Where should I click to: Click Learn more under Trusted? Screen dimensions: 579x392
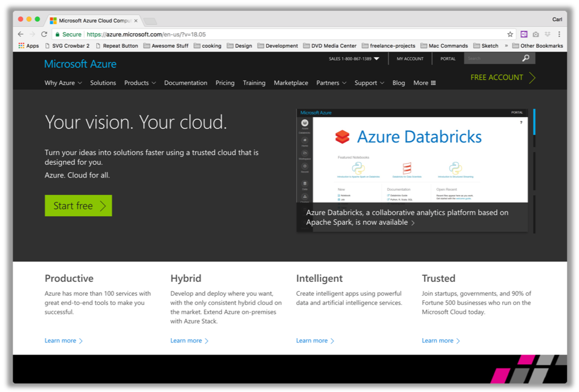click(441, 341)
